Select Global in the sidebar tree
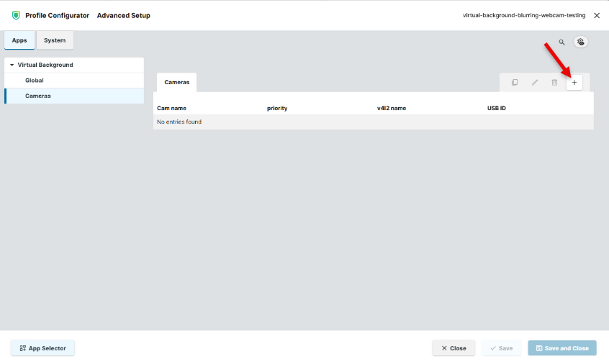Screen dimensions: 609x364 point(35,81)
